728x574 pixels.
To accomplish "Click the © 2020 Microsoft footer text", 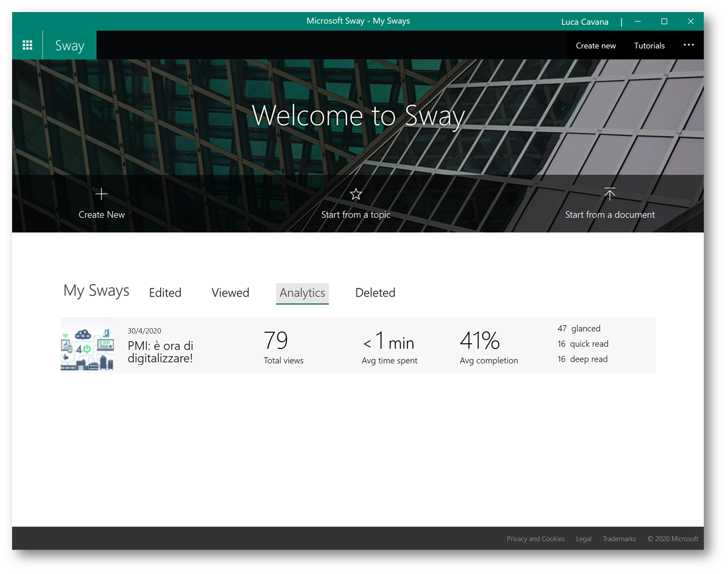I will (x=673, y=539).
